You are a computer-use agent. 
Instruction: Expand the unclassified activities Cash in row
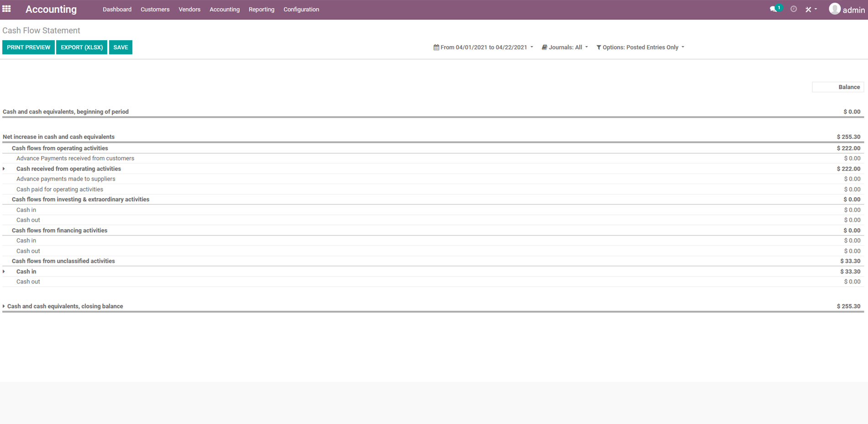(x=4, y=272)
